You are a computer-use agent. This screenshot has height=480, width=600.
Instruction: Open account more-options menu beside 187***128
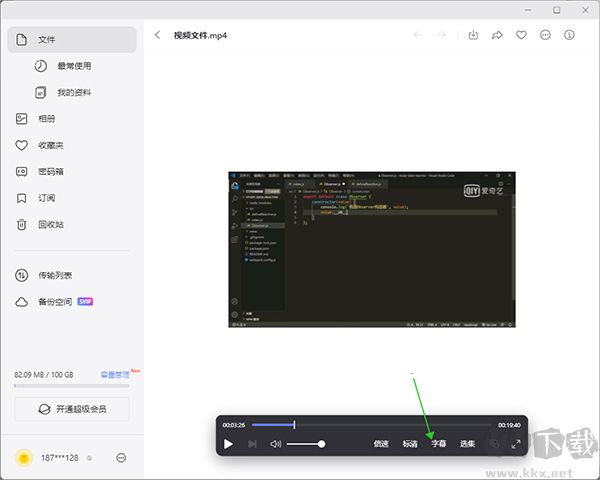(x=121, y=457)
